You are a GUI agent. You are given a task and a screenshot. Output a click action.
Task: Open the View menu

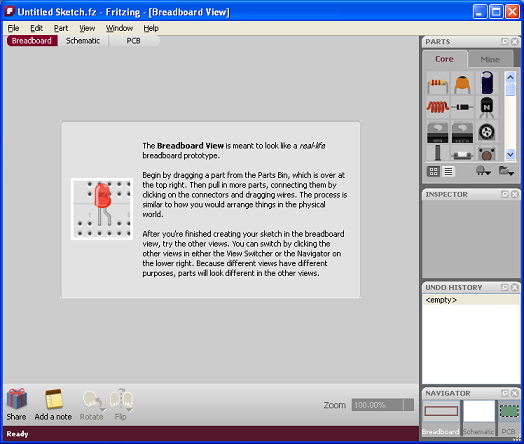(x=87, y=28)
